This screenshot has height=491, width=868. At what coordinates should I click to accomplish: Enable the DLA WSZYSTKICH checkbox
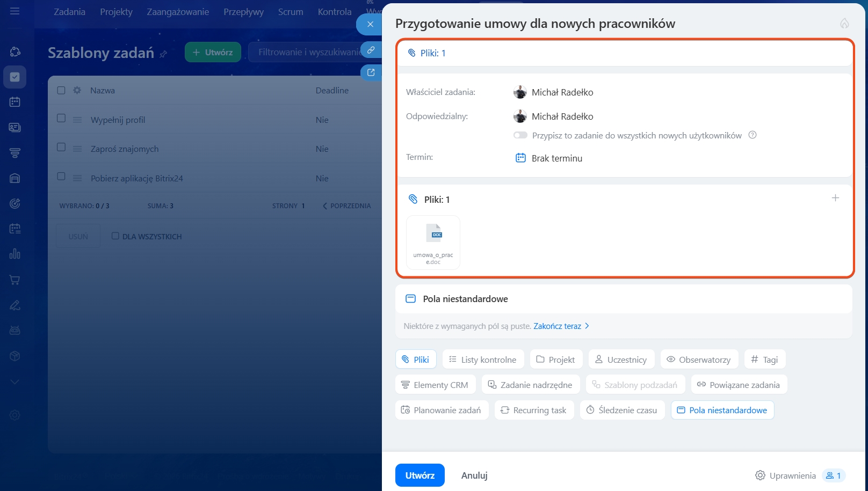pyautogui.click(x=115, y=236)
